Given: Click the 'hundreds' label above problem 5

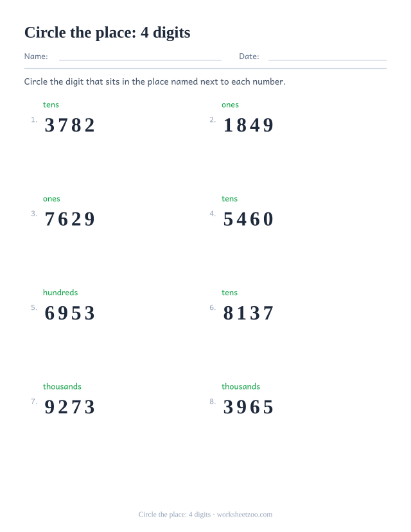Looking at the screenshot, I should point(60,293).
